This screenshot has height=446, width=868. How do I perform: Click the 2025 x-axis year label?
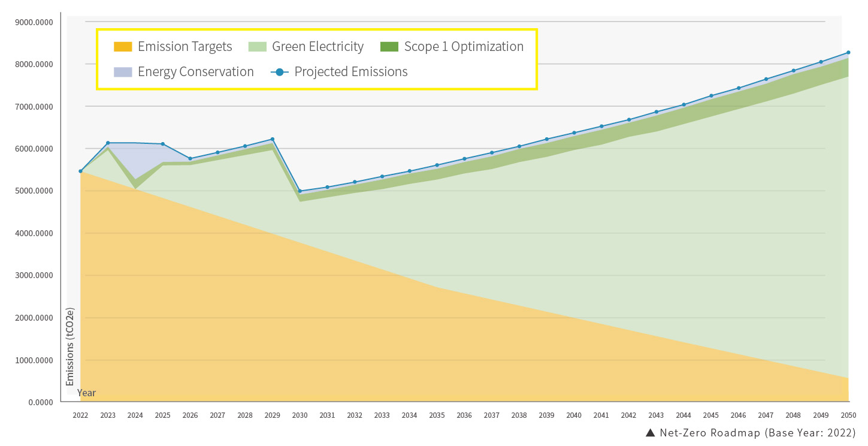coord(162,415)
